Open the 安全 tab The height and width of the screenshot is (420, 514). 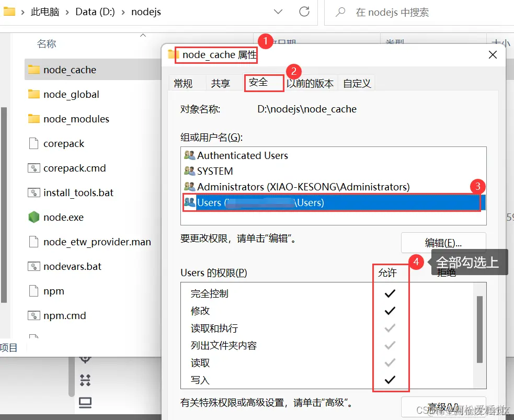pyautogui.click(x=264, y=83)
